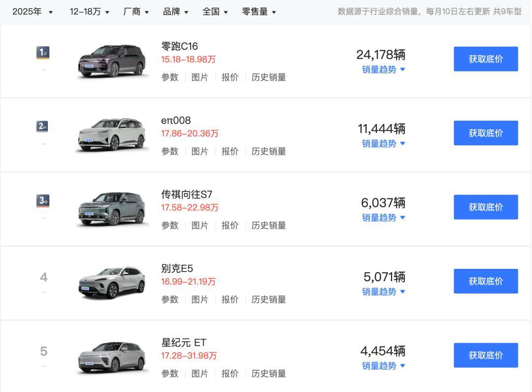Open the eπ008 car image
Image resolution: width=532 pixels, height=392 pixels.
(x=113, y=135)
